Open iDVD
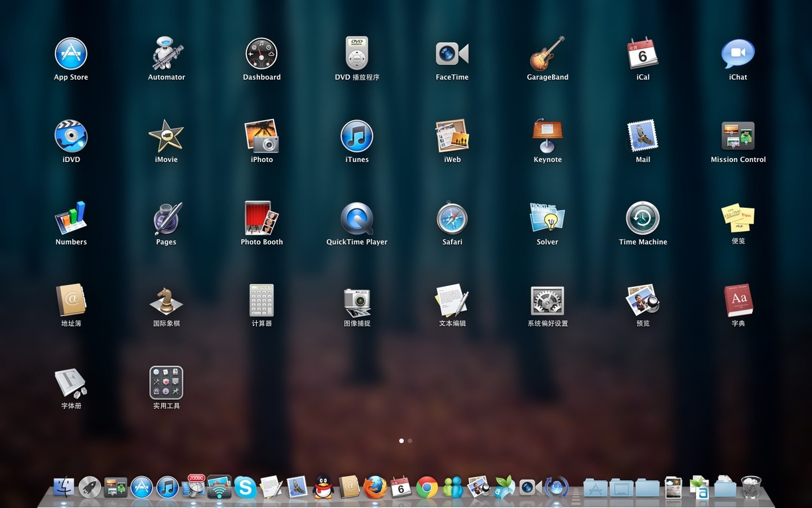Image resolution: width=812 pixels, height=508 pixels. (x=71, y=136)
